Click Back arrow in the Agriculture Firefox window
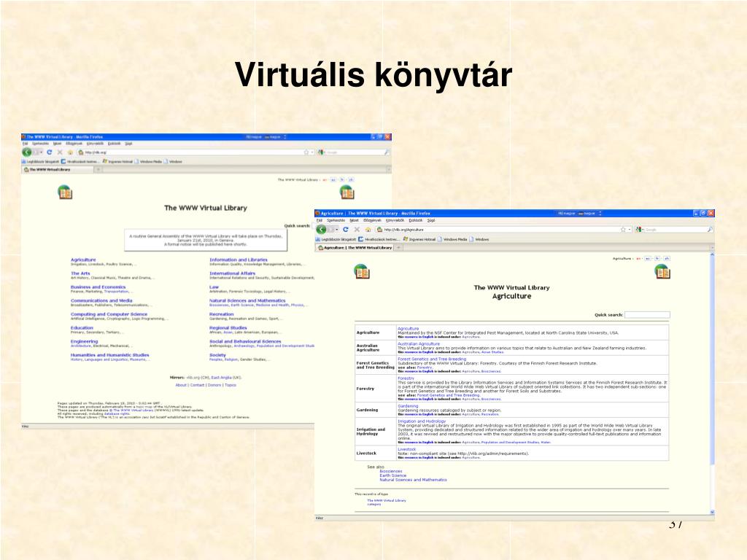 coord(322,230)
